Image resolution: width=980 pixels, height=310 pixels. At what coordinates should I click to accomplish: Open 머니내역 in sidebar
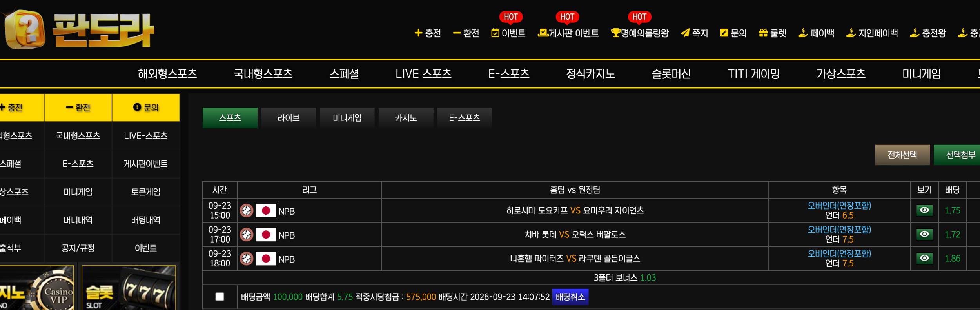[x=78, y=220]
